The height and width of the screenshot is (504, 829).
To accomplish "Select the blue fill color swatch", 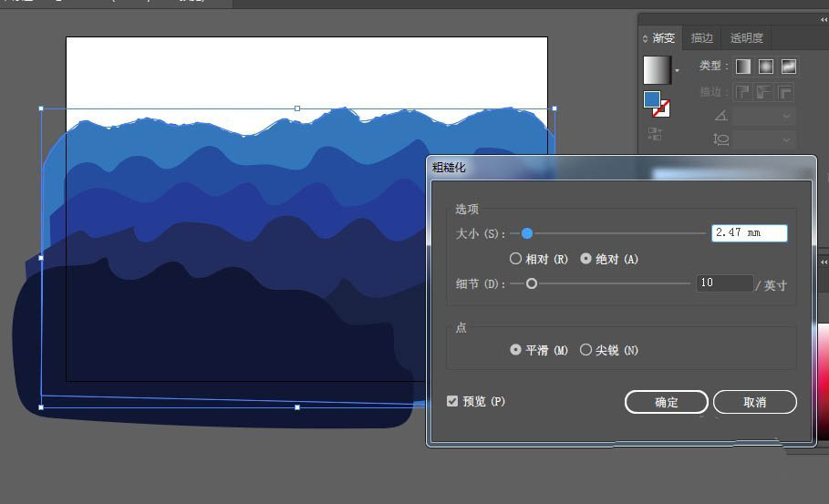I will point(652,99).
